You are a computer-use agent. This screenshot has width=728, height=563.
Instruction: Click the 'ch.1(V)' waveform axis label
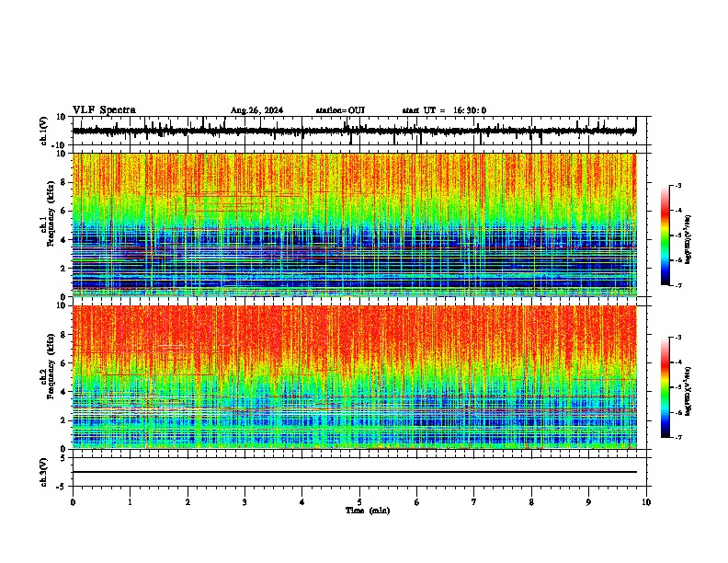44,131
